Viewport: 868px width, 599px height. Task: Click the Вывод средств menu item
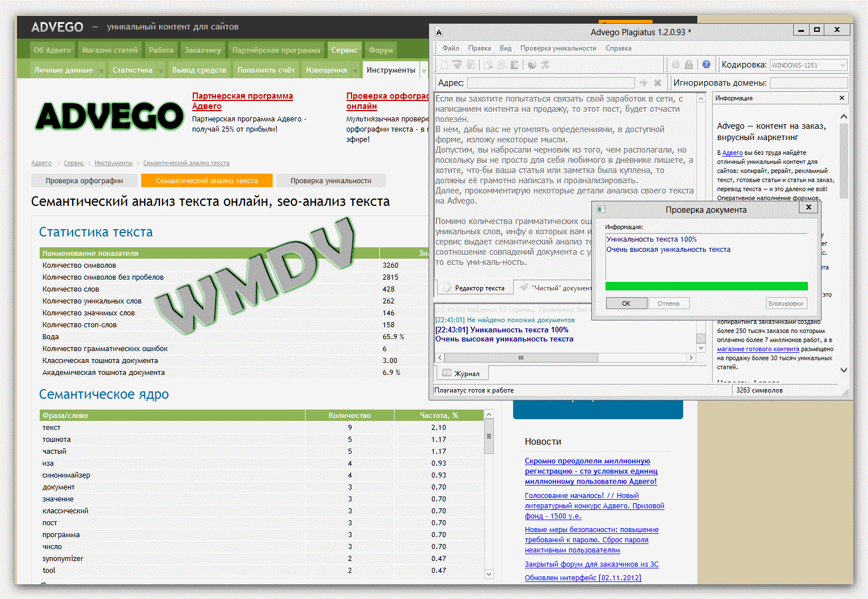199,70
